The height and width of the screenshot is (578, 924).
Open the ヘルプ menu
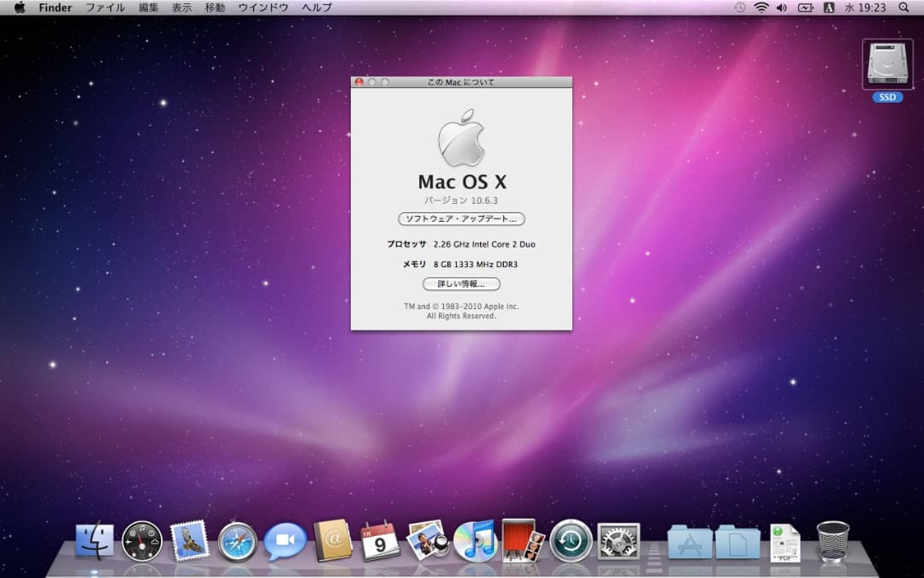point(315,7)
